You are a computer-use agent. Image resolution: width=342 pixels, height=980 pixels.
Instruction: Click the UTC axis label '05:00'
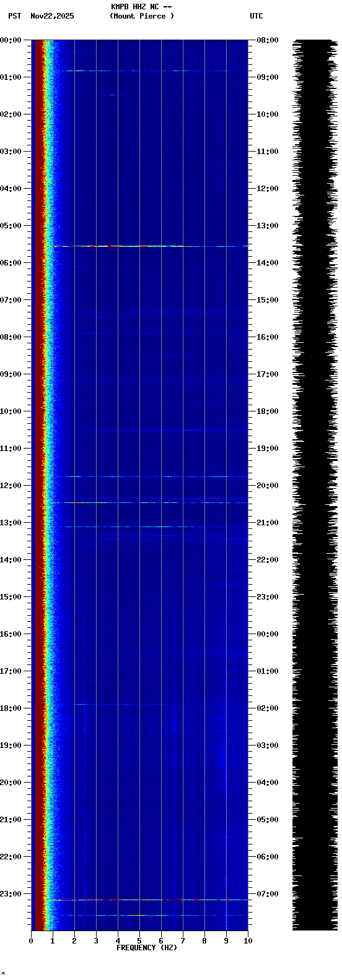tap(267, 820)
